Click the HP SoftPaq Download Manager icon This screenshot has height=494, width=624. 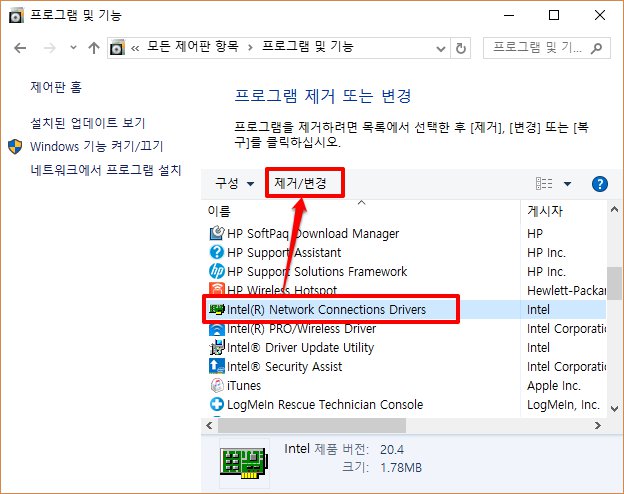point(217,233)
